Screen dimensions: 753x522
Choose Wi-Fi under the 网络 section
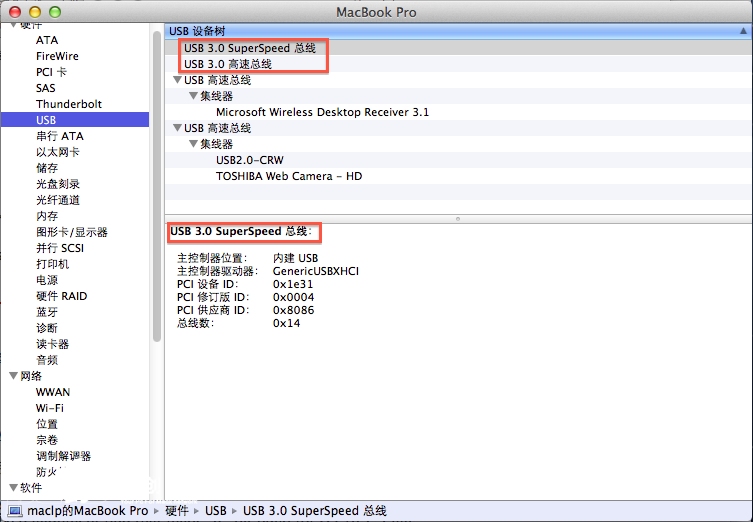[50, 408]
